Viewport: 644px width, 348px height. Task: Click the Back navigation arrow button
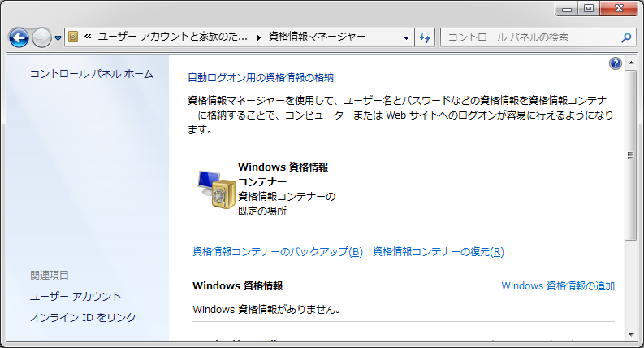tap(19, 37)
